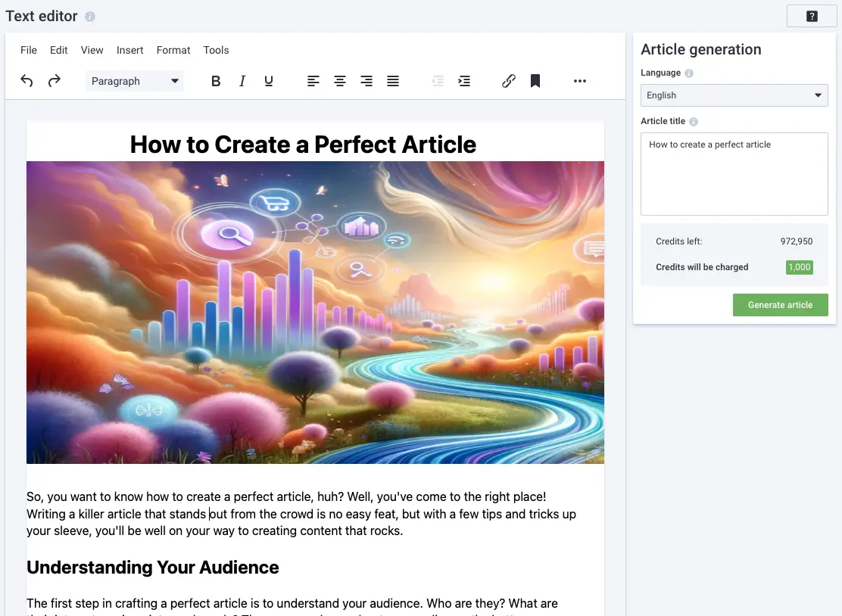Open the Language dropdown showing English
Viewport: 842px width, 616px height.
pos(733,95)
